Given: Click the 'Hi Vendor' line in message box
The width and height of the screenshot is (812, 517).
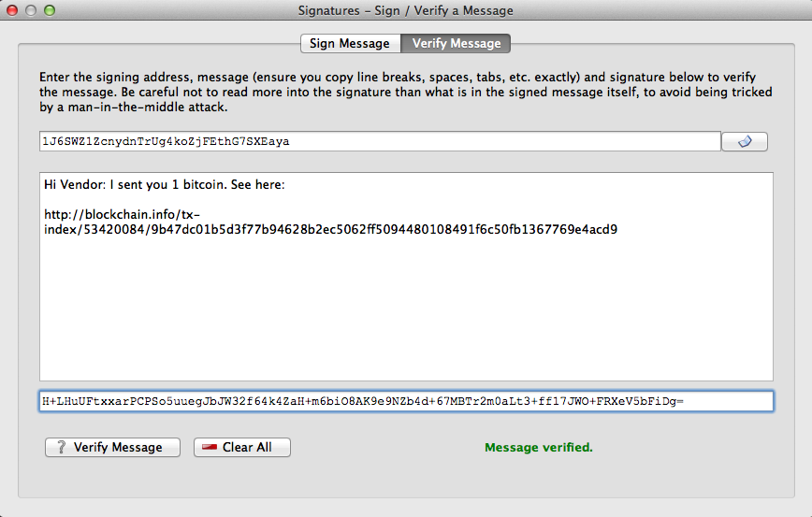Looking at the screenshot, I should (x=164, y=184).
